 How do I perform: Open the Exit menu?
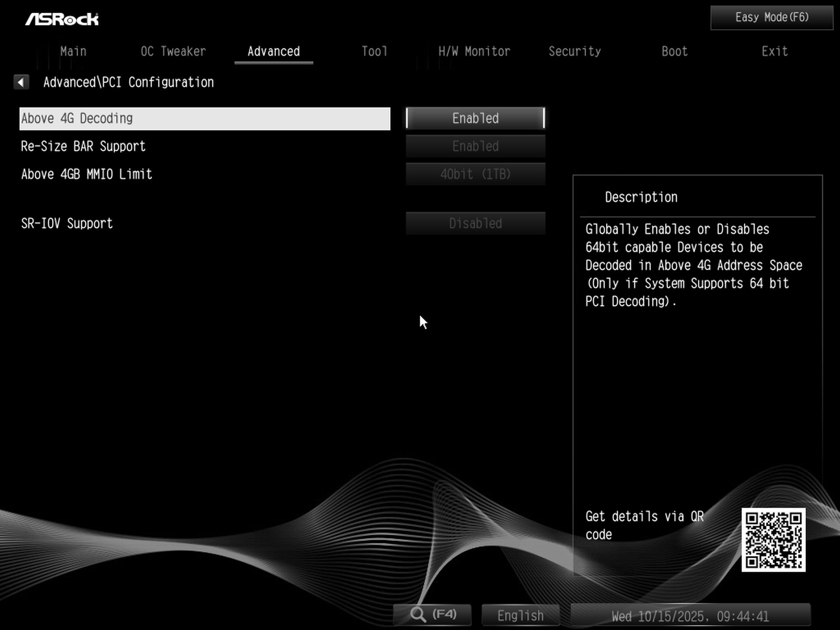[775, 51]
